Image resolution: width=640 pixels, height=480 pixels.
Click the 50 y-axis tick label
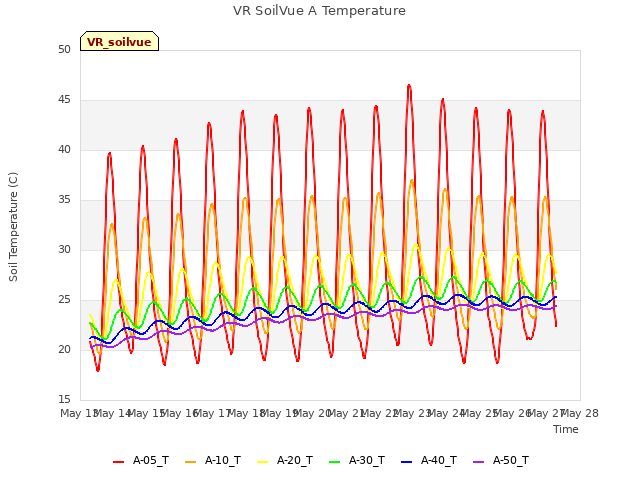64,49
